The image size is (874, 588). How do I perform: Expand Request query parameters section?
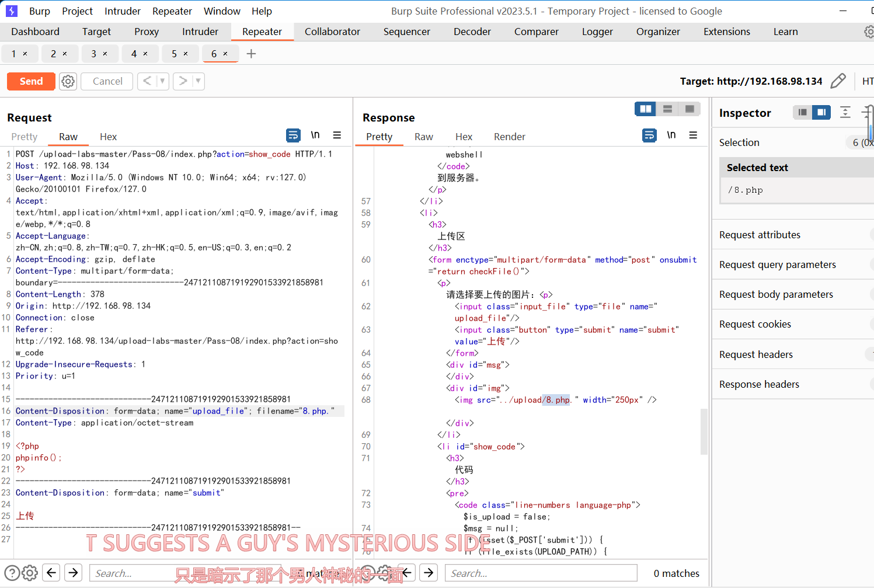click(x=793, y=265)
